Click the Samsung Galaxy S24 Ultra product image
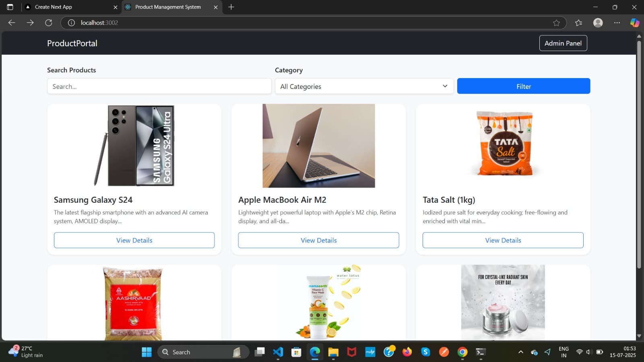 (x=134, y=146)
